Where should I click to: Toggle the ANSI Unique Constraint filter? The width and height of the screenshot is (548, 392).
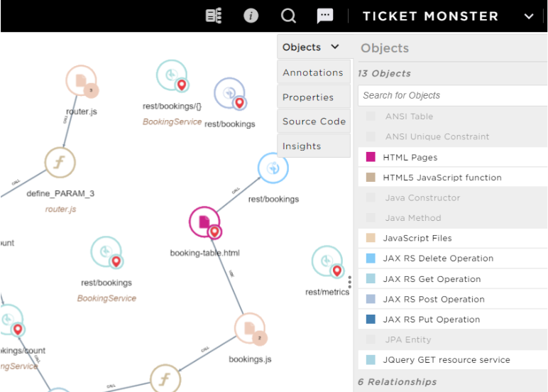453,137
